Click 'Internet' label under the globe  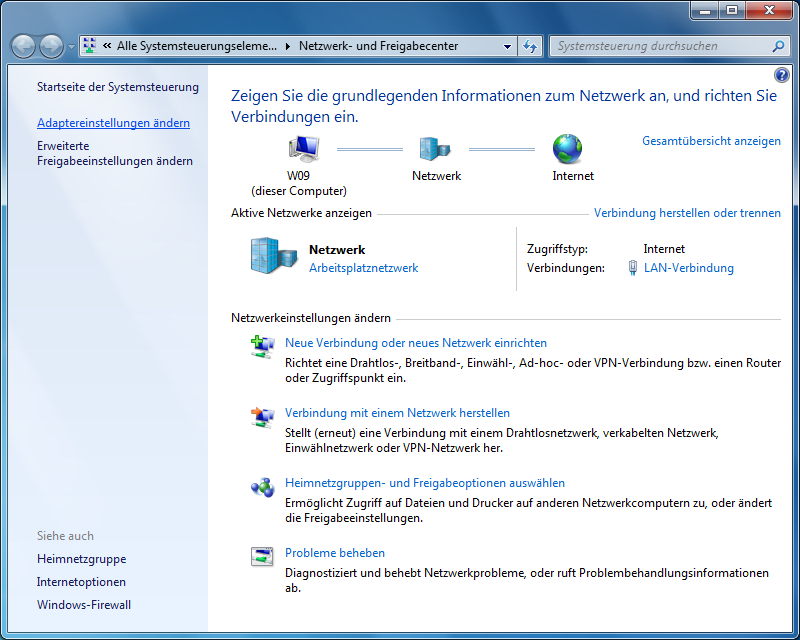click(x=573, y=176)
